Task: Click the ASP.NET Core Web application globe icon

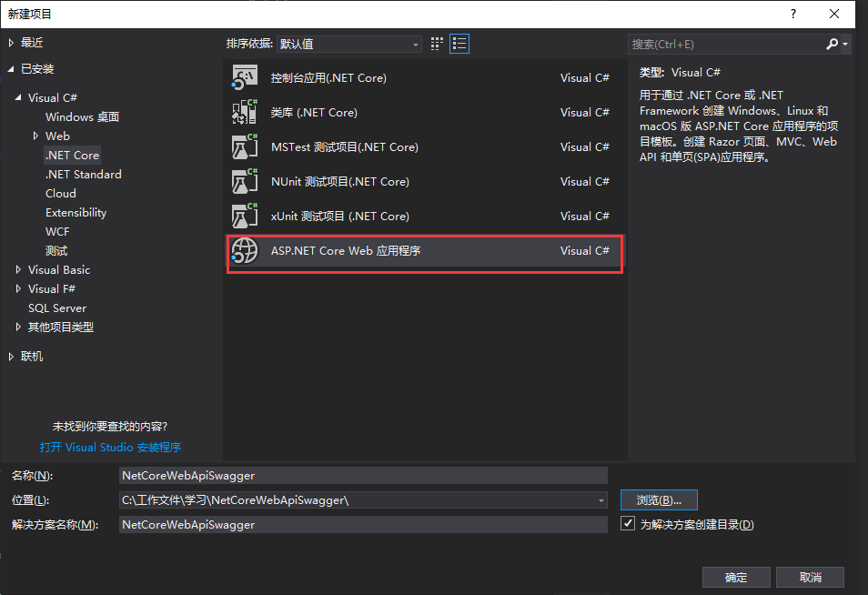Action: pyautogui.click(x=245, y=251)
